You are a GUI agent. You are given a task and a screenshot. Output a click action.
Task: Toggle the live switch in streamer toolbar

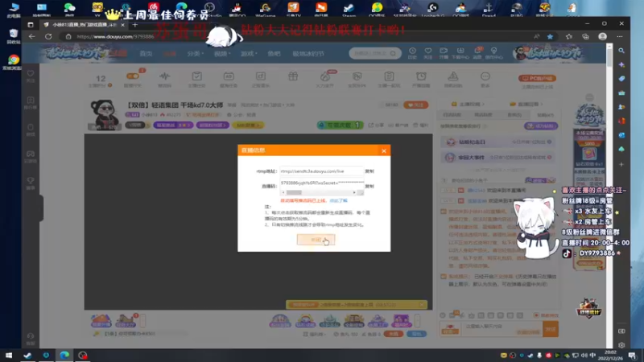[133, 76]
